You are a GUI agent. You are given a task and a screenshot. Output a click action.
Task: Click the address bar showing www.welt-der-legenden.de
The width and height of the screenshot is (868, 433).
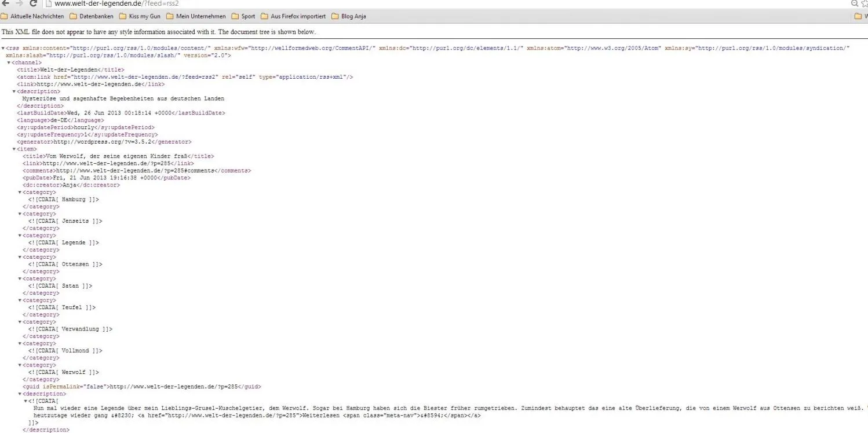pyautogui.click(x=446, y=3)
